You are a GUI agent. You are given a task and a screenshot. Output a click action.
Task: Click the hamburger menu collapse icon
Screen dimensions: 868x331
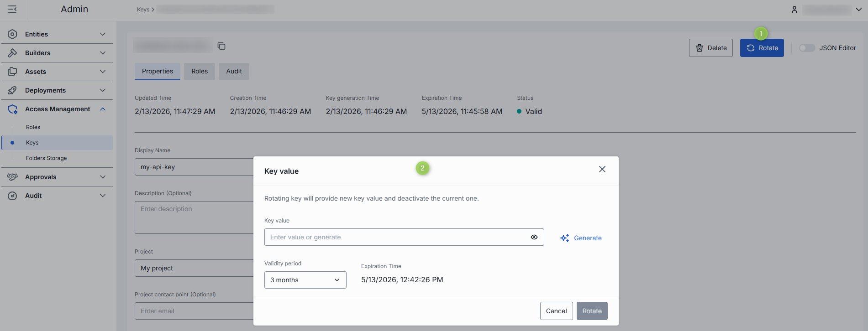[x=12, y=9]
